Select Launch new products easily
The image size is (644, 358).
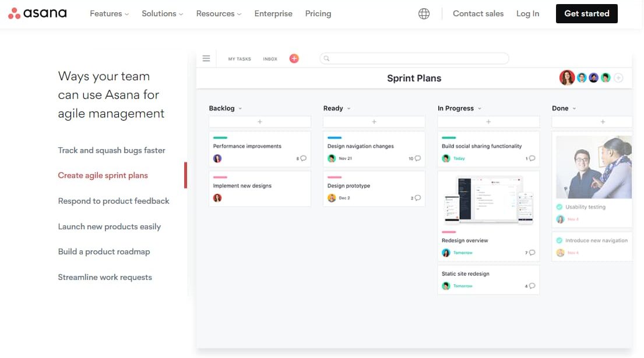[109, 227]
